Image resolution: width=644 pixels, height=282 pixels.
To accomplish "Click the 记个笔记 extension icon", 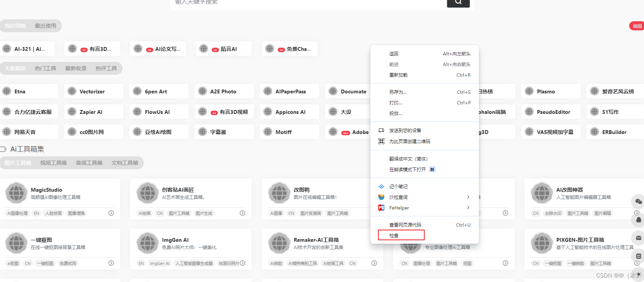I will [x=381, y=186].
